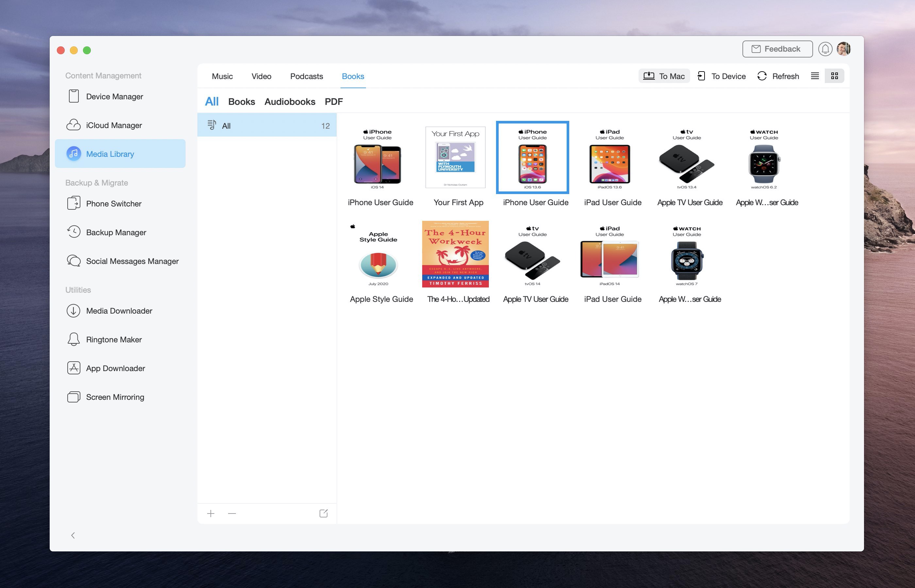The height and width of the screenshot is (588, 915).
Task: Click the Feedback button
Action: (x=777, y=49)
